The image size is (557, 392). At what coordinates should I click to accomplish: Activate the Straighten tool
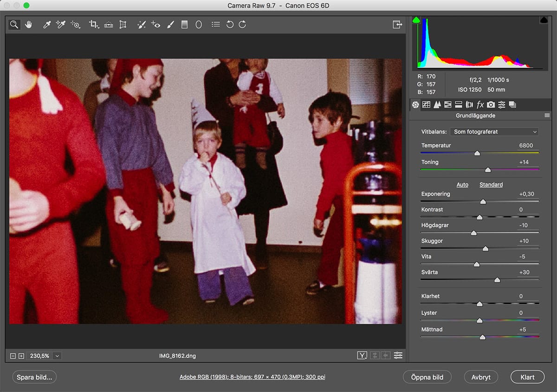pyautogui.click(x=109, y=25)
